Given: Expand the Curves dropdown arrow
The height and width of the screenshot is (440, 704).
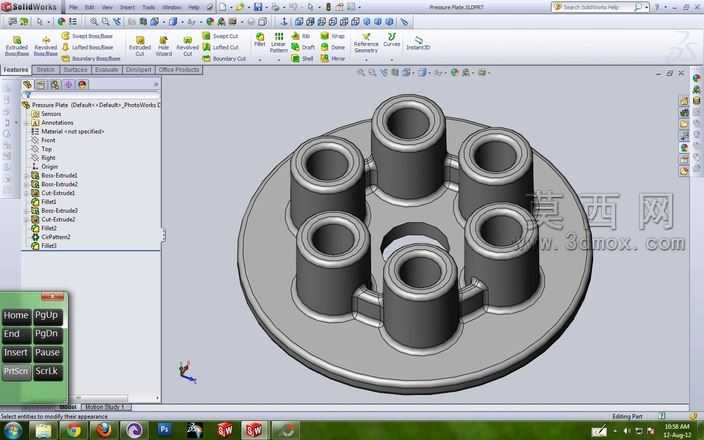Looking at the screenshot, I should pyautogui.click(x=392, y=60).
